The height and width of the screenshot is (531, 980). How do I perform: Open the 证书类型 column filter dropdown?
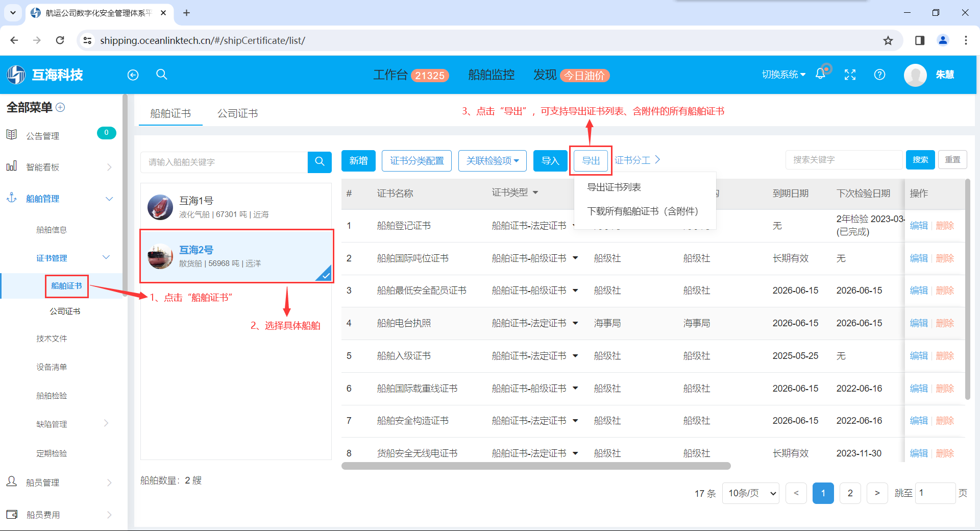[535, 193]
